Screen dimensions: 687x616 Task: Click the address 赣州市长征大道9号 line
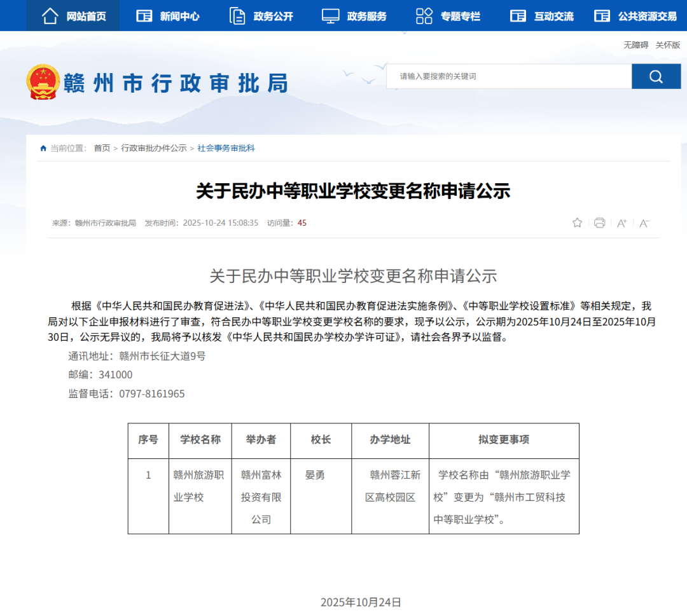(x=137, y=357)
